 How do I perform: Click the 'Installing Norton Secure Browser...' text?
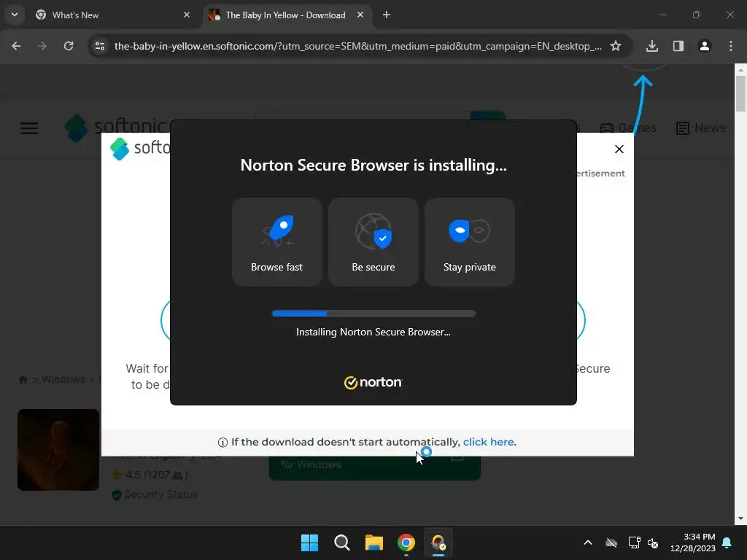(x=373, y=332)
